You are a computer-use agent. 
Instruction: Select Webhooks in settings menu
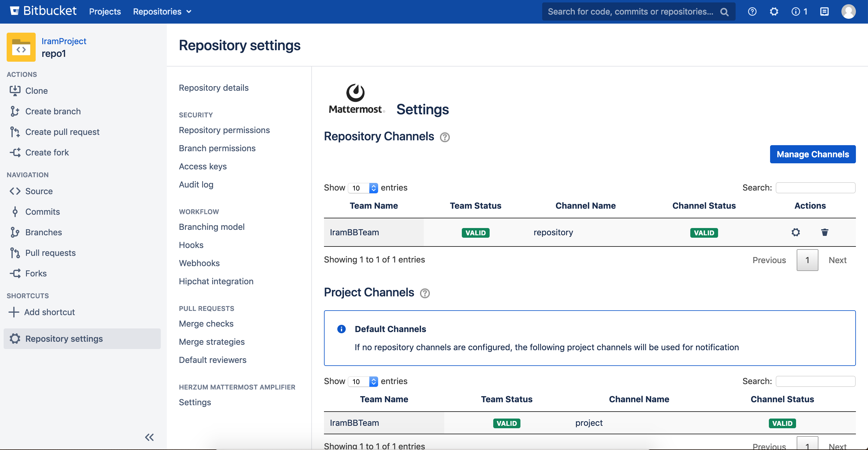coord(199,263)
